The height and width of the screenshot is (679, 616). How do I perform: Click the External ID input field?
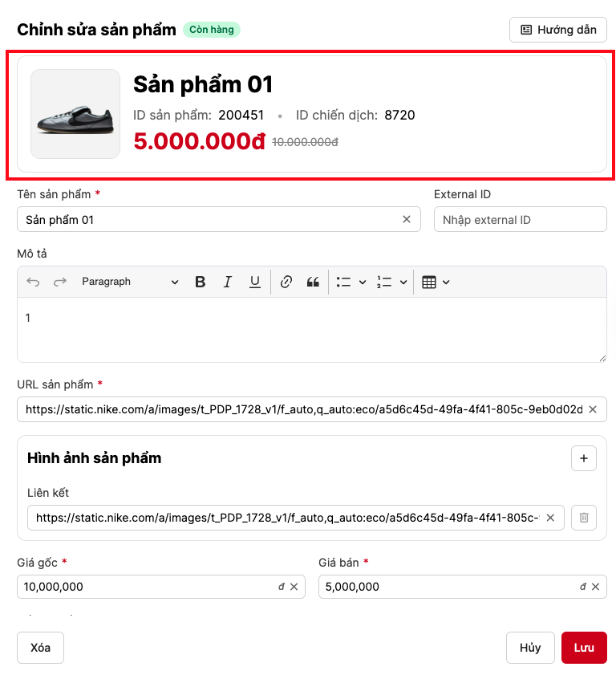point(520,219)
